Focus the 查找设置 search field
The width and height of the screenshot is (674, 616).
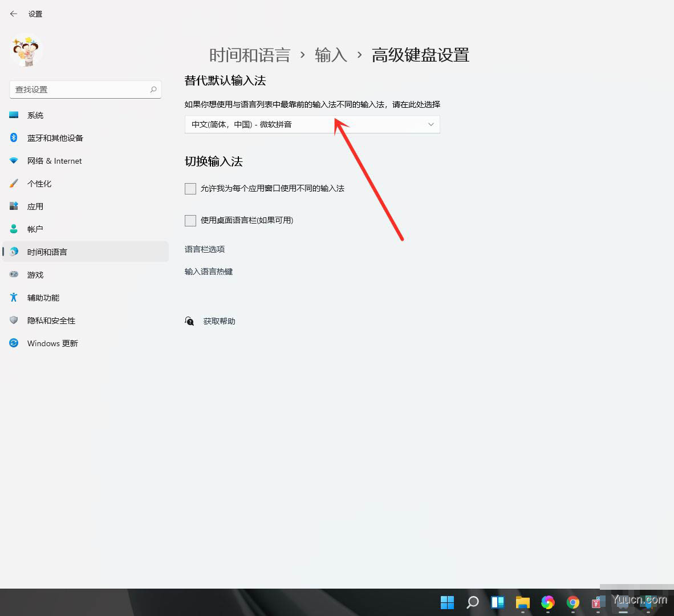pos(85,90)
